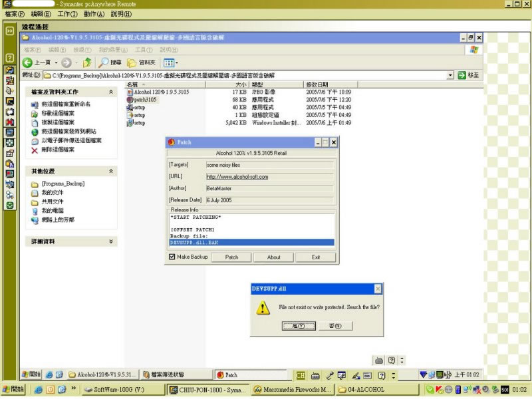532x399 pixels.
Task: Expand the pcAnywhere sidebar with the >> button
Action: pyautogui.click(x=9, y=31)
